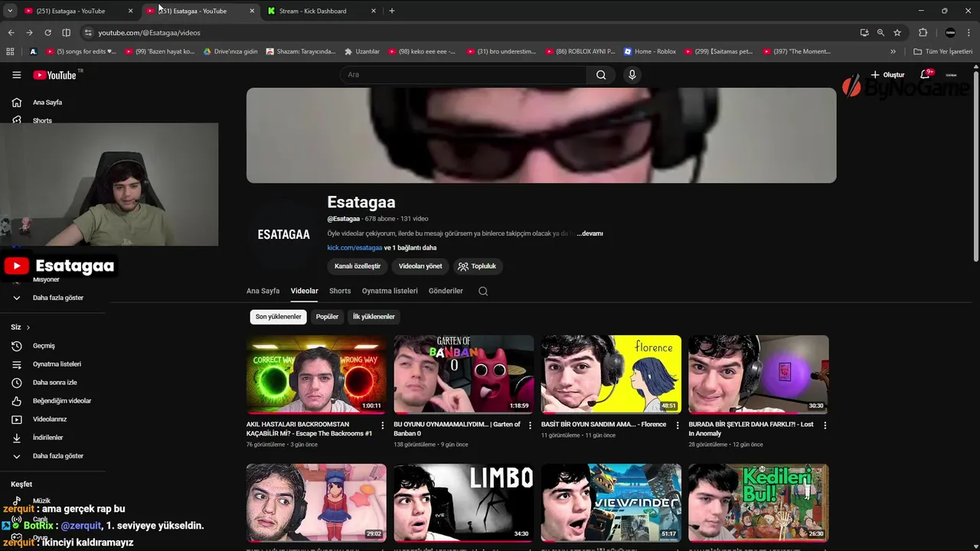Open options menu for Lost In Anomaly video
Screen dimensions: 980x551
pyautogui.click(x=825, y=425)
